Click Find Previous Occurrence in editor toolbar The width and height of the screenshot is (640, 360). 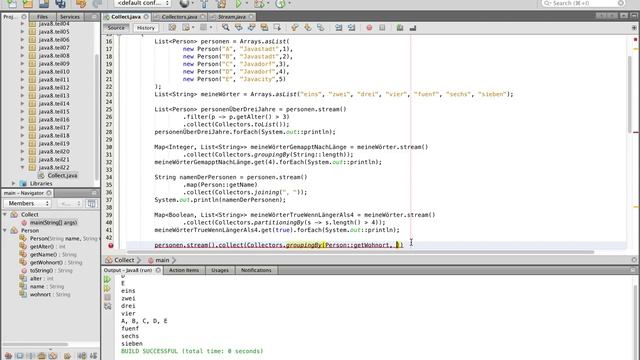239,28
